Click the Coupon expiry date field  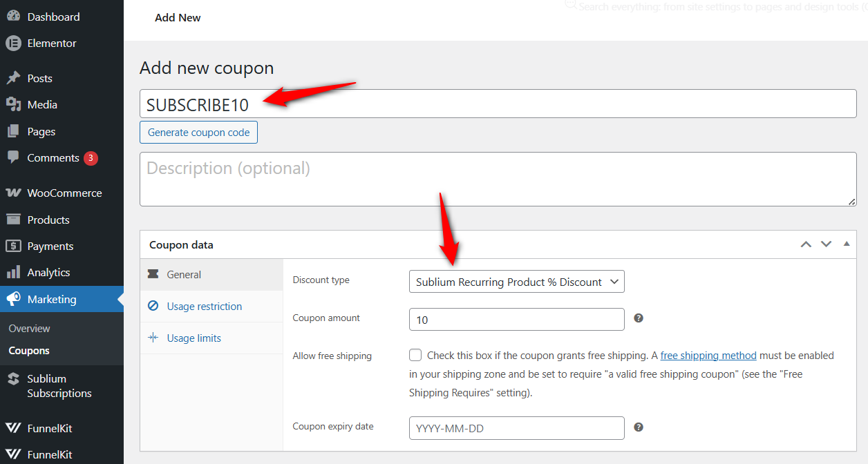click(x=516, y=428)
